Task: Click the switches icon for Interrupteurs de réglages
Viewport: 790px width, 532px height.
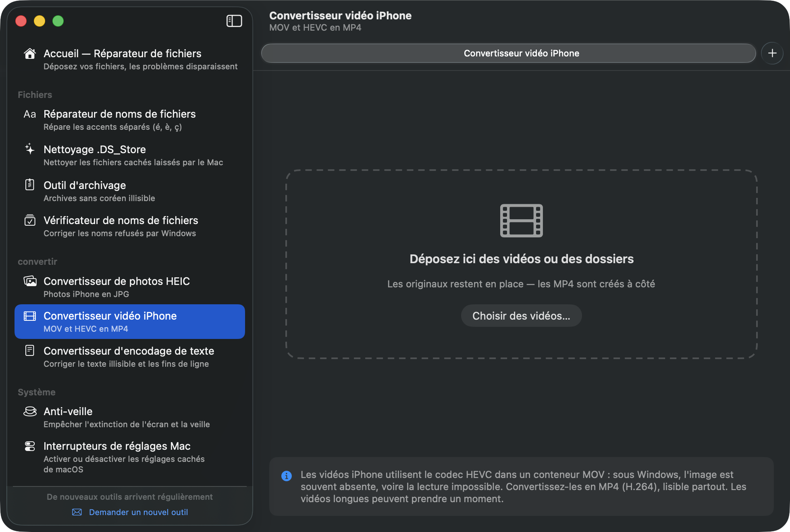Action: click(30, 446)
